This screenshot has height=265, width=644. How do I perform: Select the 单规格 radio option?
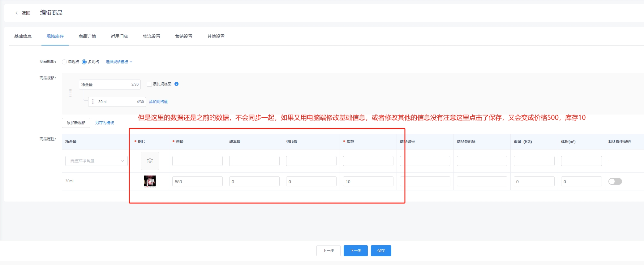[x=64, y=62]
